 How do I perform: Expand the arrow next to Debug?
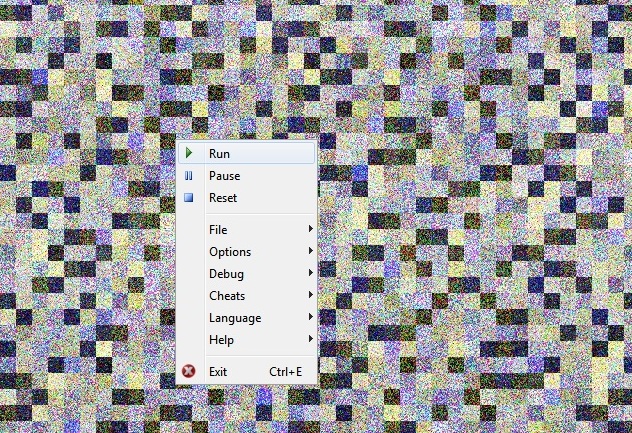pos(310,273)
